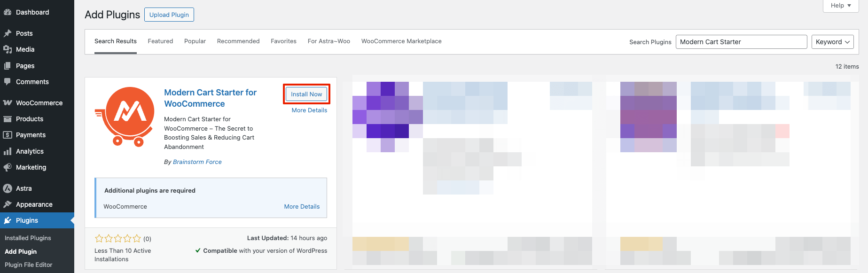This screenshot has width=868, height=273.
Task: Click the Last Updated 14 hours ago text
Action: tap(287, 238)
